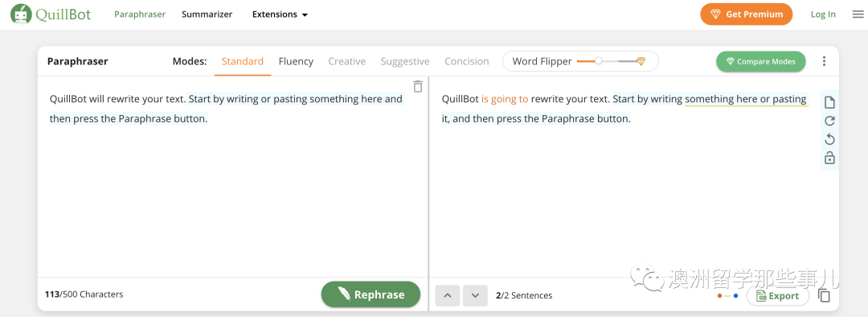Click the underlined "something here or pasting" phrase

pyautogui.click(x=746, y=99)
